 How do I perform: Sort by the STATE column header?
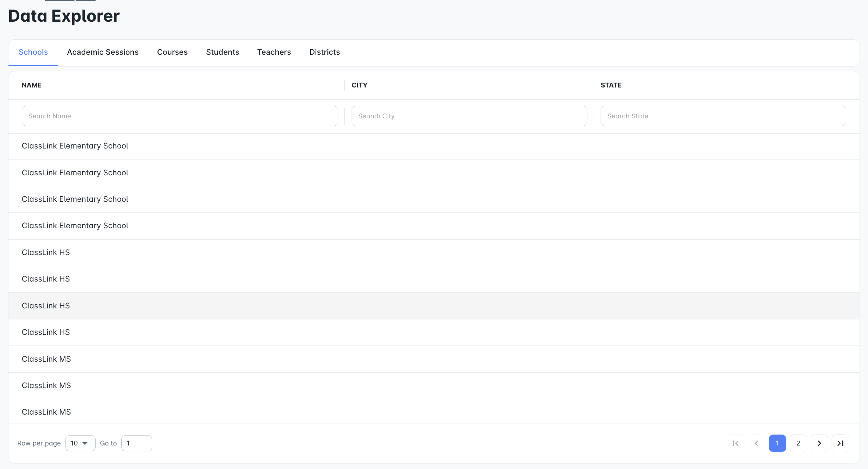point(611,85)
